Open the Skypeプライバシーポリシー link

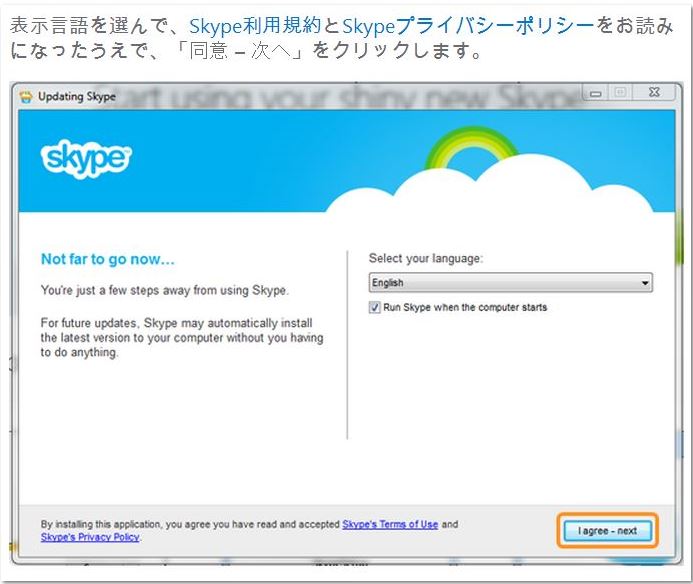point(469,26)
